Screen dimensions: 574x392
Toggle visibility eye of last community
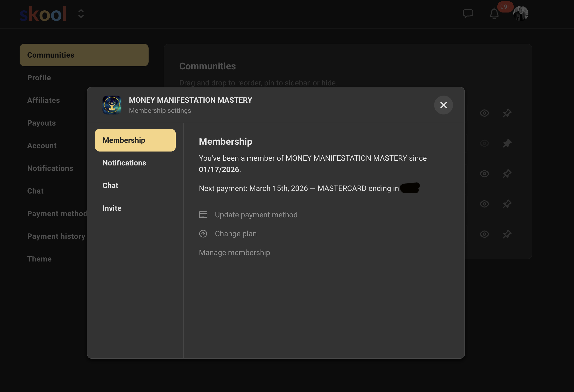[x=484, y=234]
